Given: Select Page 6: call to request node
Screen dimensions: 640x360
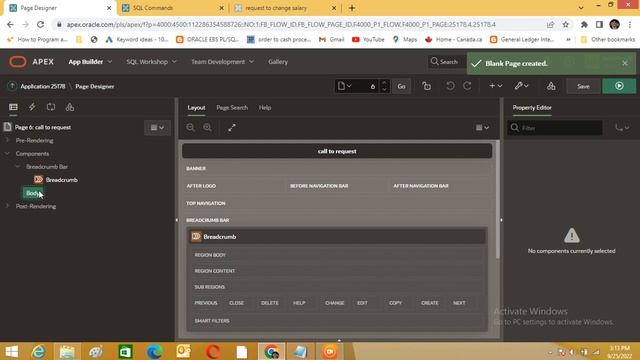Looking at the screenshot, I should point(43,127).
